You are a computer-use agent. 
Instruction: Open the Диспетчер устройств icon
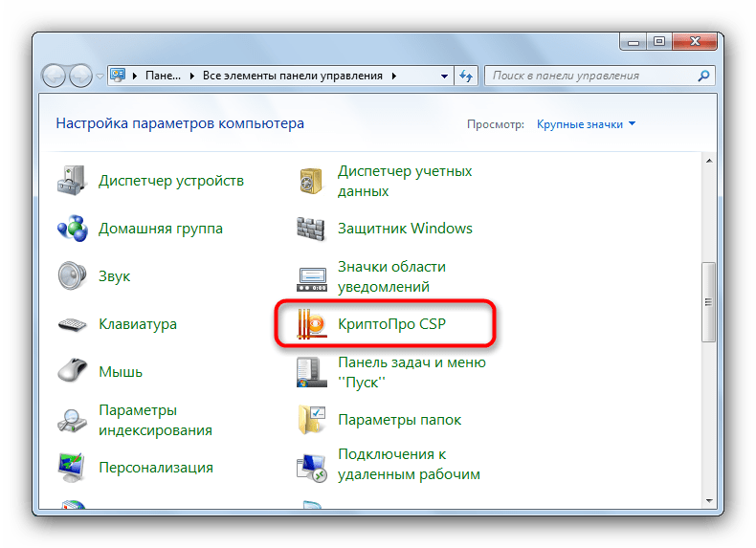point(72,181)
